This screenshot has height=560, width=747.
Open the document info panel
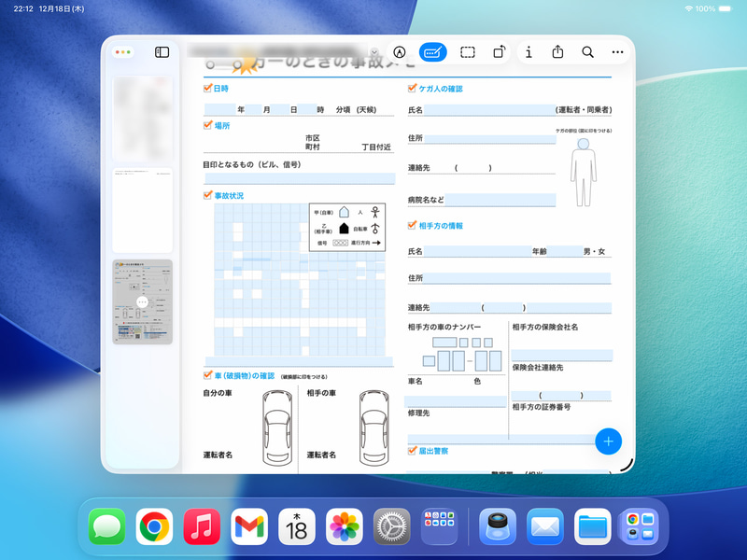(x=529, y=53)
